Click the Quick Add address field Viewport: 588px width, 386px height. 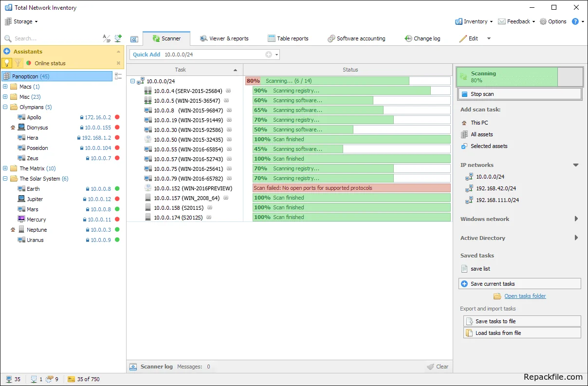point(204,55)
